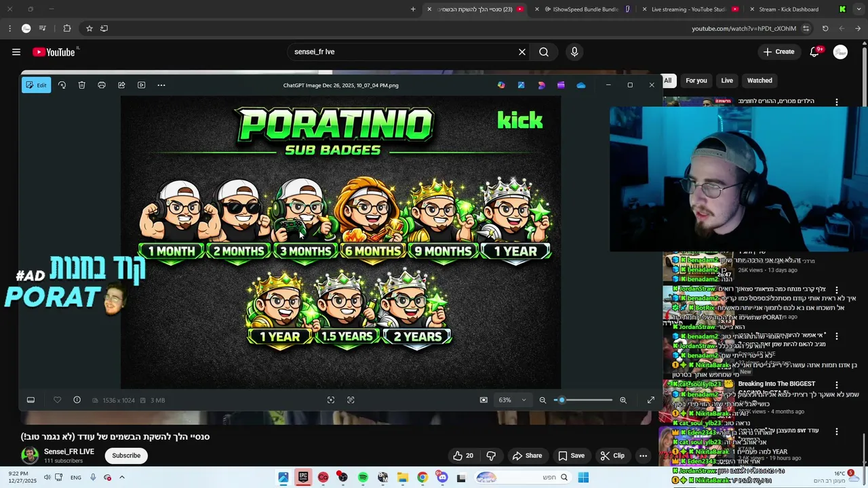The image size is (868, 488).
Task: Mark image as favorite with heart icon
Action: pyautogui.click(x=57, y=400)
